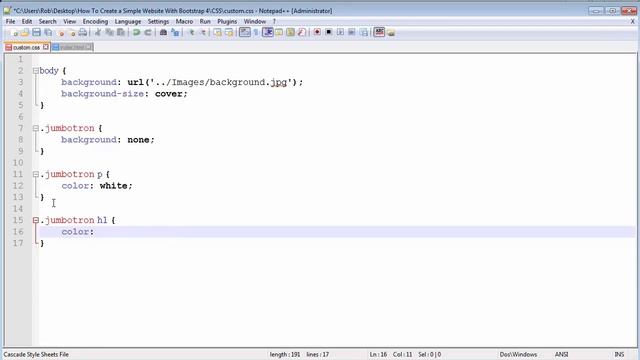Open the File menu
This screenshot has height=360, width=640.
click(x=10, y=21)
